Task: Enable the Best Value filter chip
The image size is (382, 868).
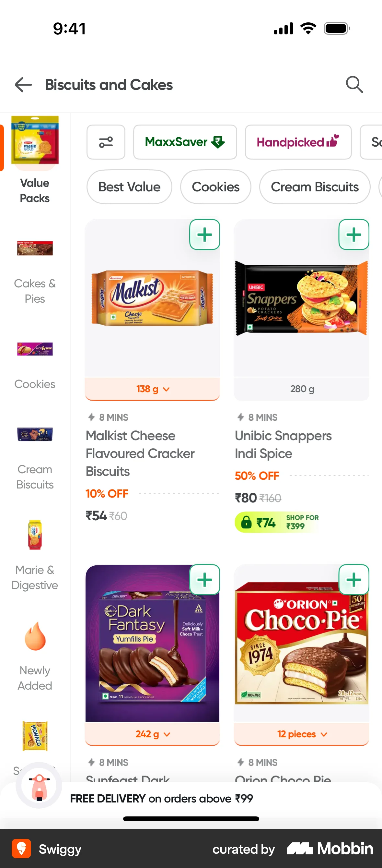Action: point(129,187)
